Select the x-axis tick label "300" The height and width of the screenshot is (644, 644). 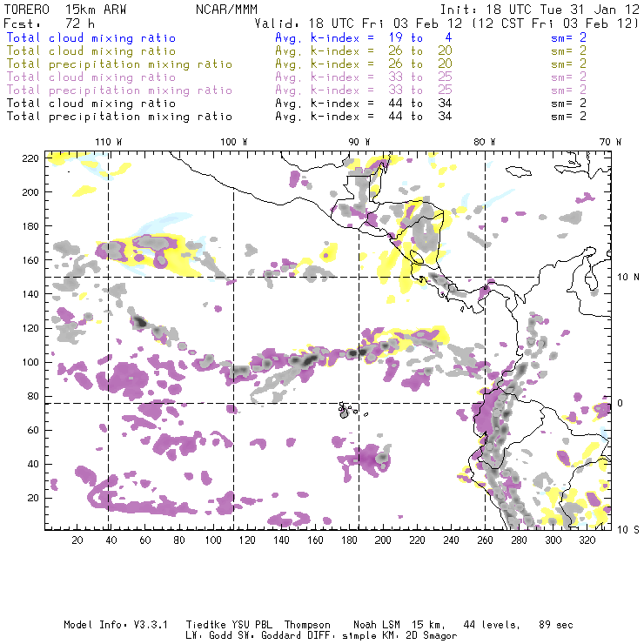point(553,540)
